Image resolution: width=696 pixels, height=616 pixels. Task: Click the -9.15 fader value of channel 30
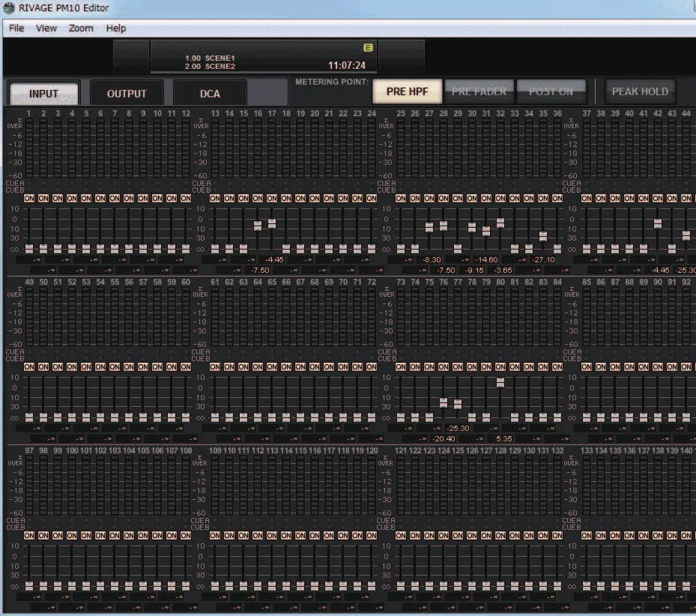click(x=474, y=270)
